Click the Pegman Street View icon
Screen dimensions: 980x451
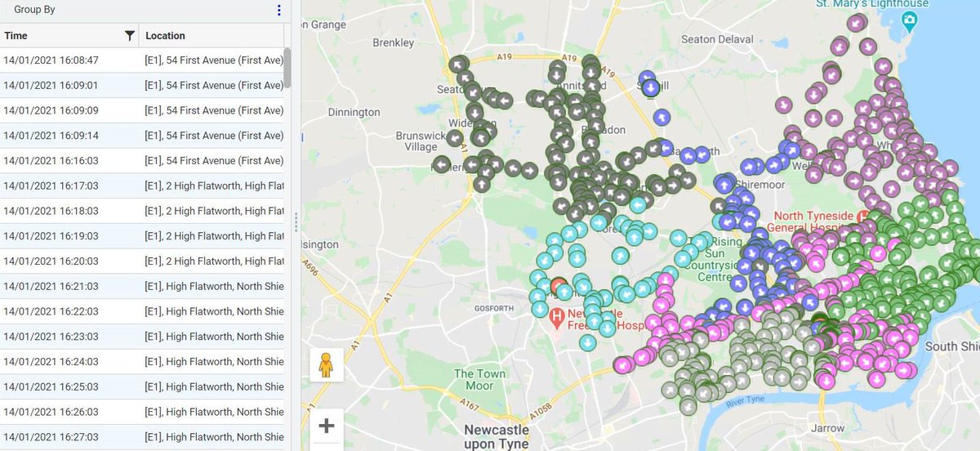click(x=327, y=365)
